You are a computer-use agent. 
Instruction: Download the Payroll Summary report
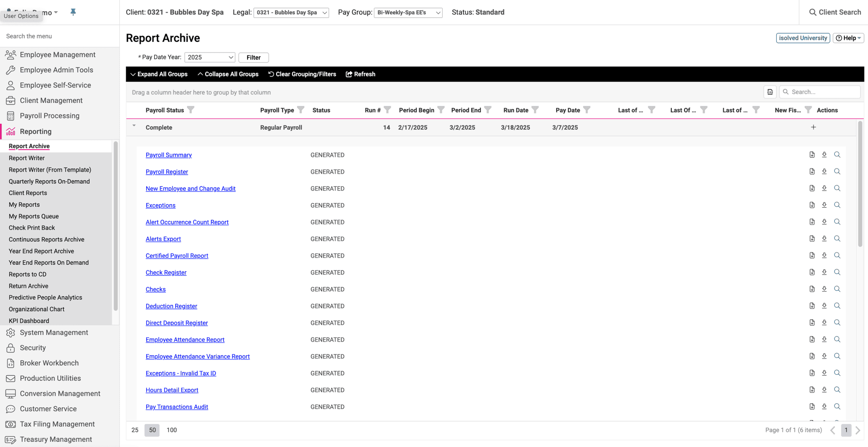tap(824, 155)
